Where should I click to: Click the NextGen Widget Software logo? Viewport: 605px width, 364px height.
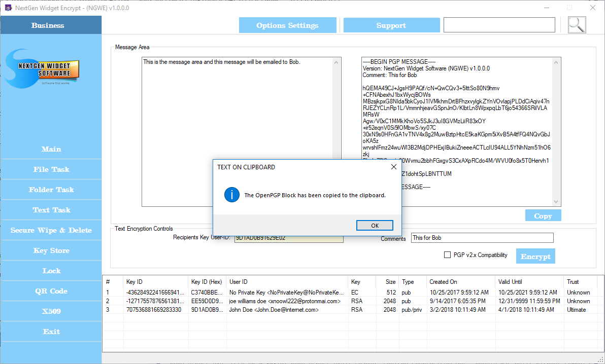click(x=43, y=68)
